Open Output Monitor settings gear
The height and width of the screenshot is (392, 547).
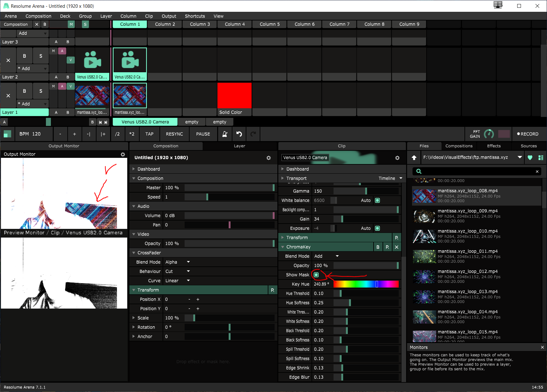123,154
